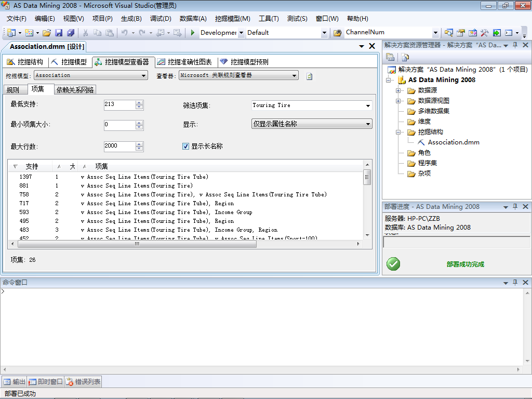This screenshot has height=399, width=532.
Task: Click the Save All icon
Action: tap(71, 33)
